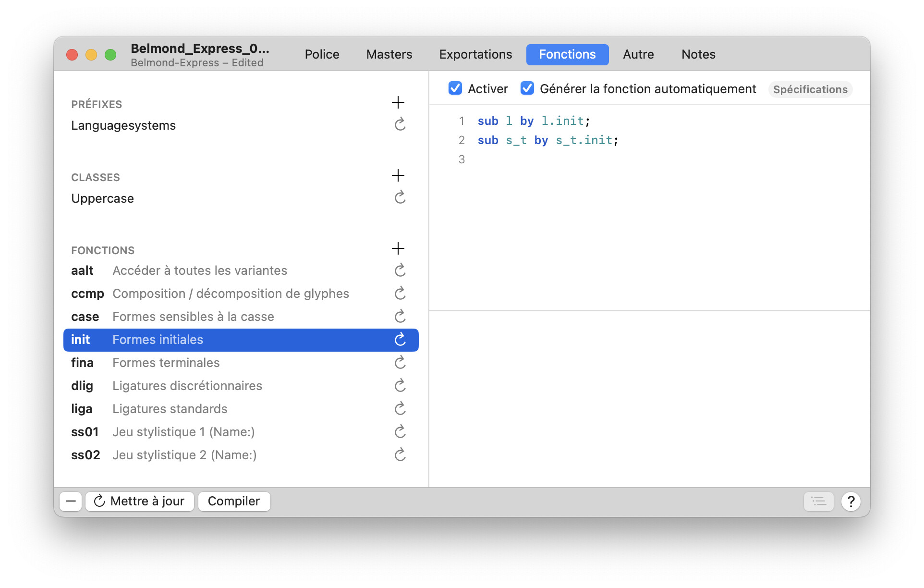Open help with question mark button
Image resolution: width=924 pixels, height=588 pixels.
(x=851, y=502)
